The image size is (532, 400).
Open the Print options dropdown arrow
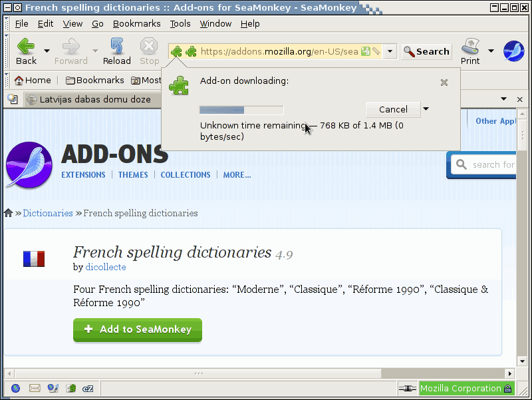pyautogui.click(x=491, y=51)
